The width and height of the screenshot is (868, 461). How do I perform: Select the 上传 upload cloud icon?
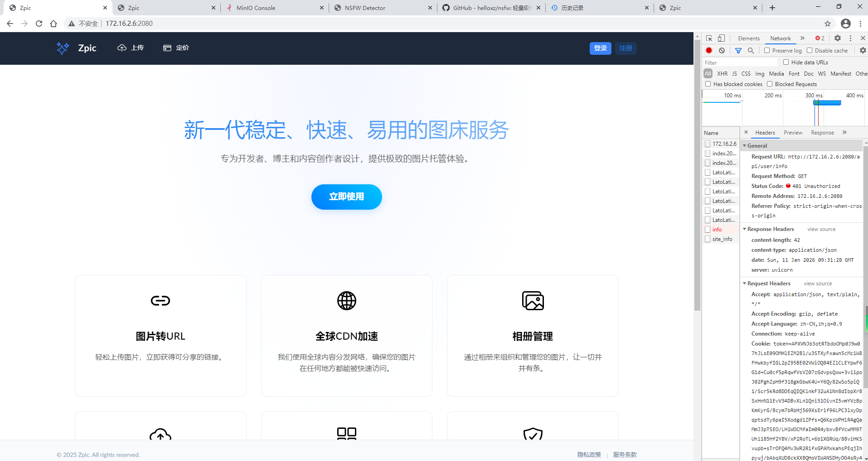click(x=121, y=48)
